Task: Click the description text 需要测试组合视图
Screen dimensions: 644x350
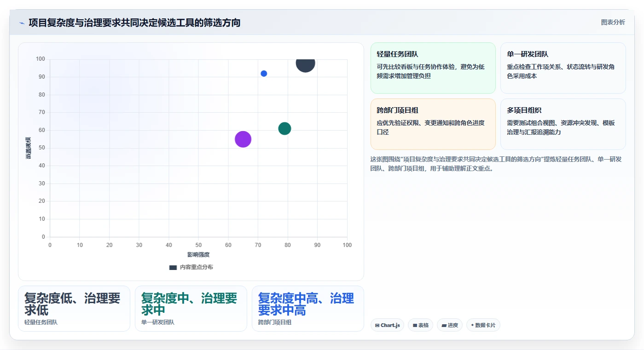Action: (x=561, y=127)
